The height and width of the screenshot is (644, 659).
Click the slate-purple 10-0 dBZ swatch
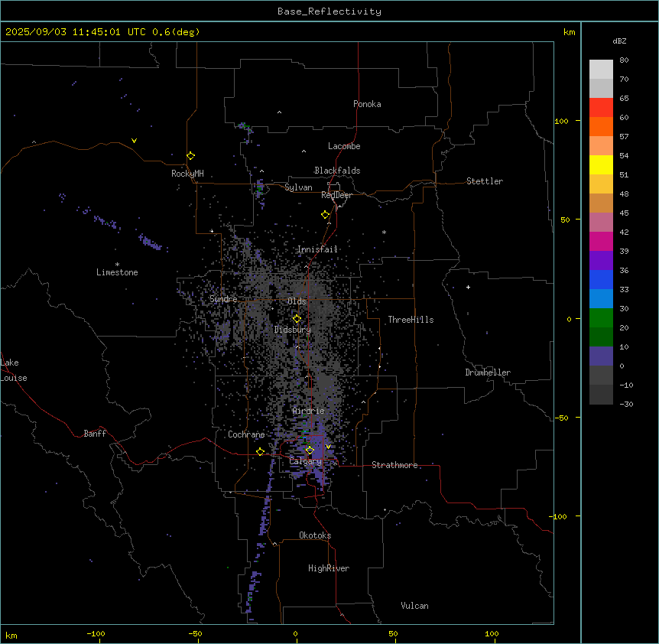tap(601, 356)
